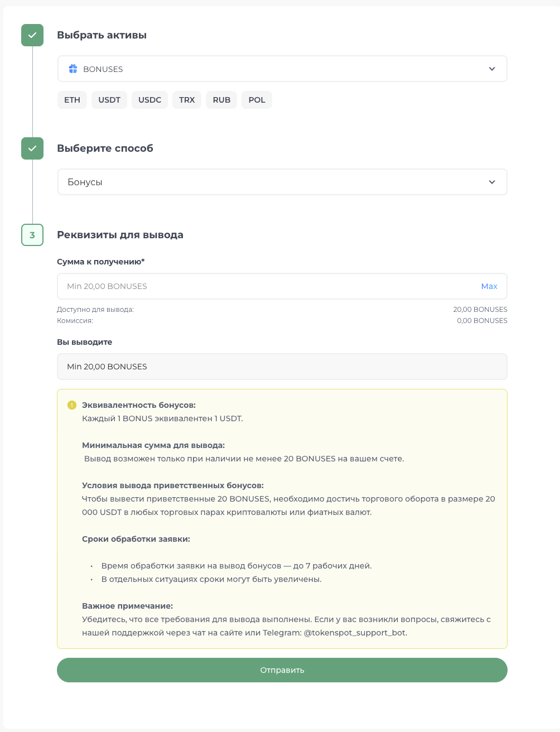The image size is (560, 732).
Task: Select the ETH asset chip
Action: 72,100
